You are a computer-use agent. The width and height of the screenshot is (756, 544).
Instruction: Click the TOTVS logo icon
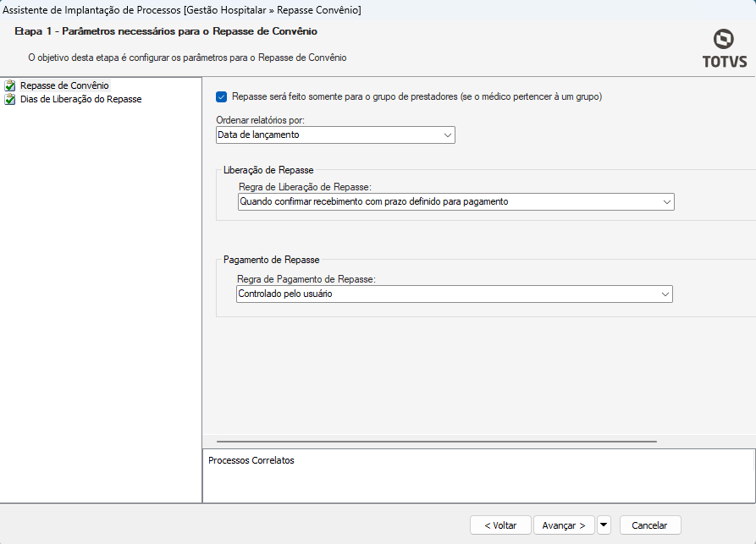click(723, 39)
